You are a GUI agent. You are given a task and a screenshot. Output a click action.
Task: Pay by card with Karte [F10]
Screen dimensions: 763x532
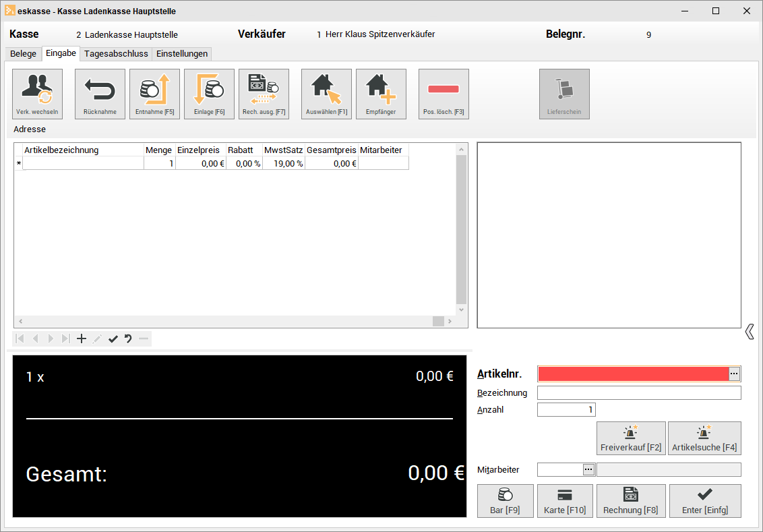point(565,501)
